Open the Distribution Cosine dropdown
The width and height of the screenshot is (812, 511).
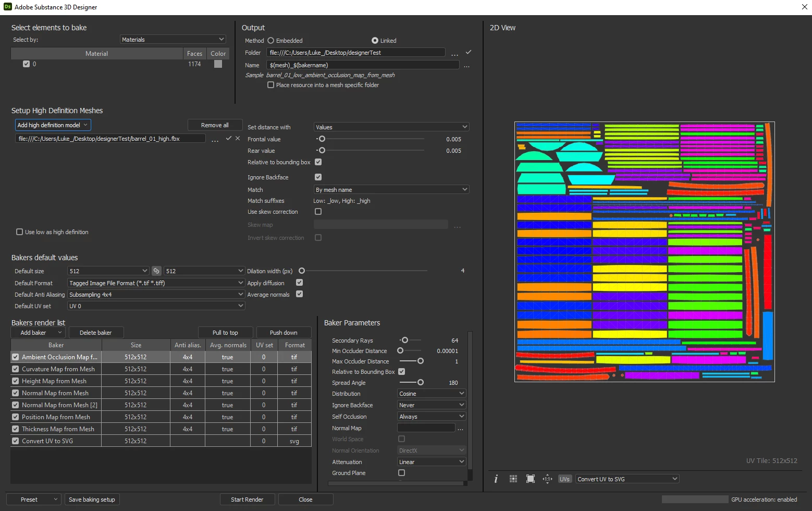pyautogui.click(x=432, y=394)
